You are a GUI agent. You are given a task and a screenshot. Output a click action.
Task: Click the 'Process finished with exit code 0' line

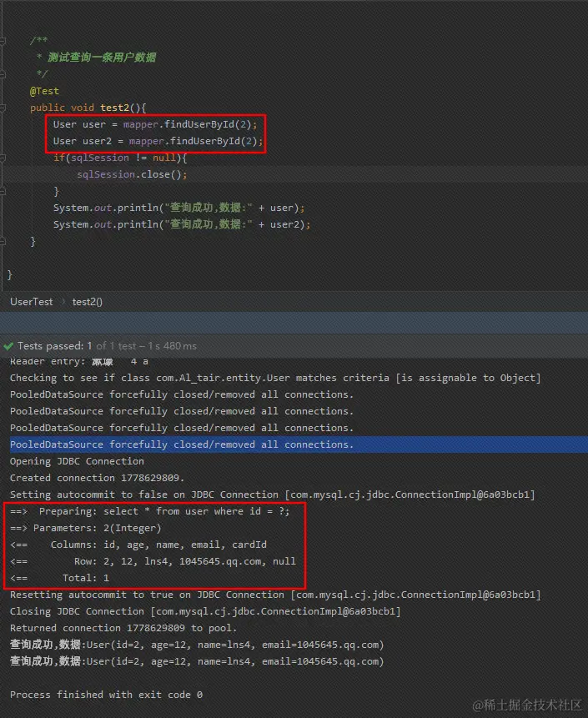[106, 695]
